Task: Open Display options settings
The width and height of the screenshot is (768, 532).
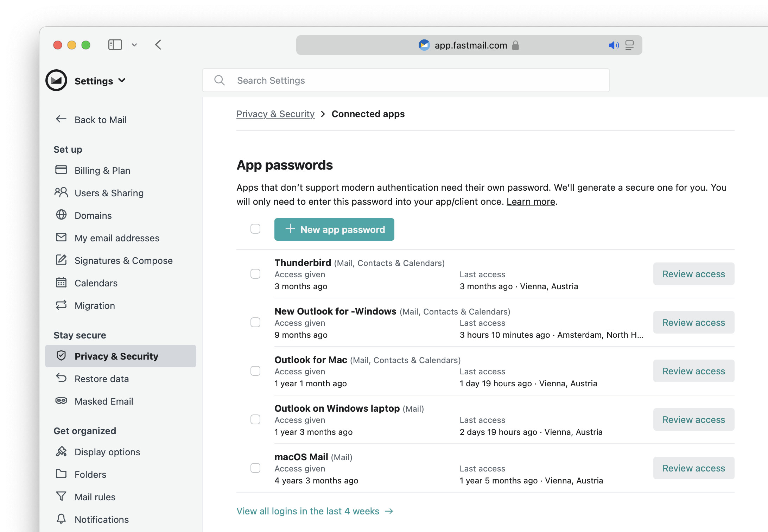Action: (x=121, y=452)
